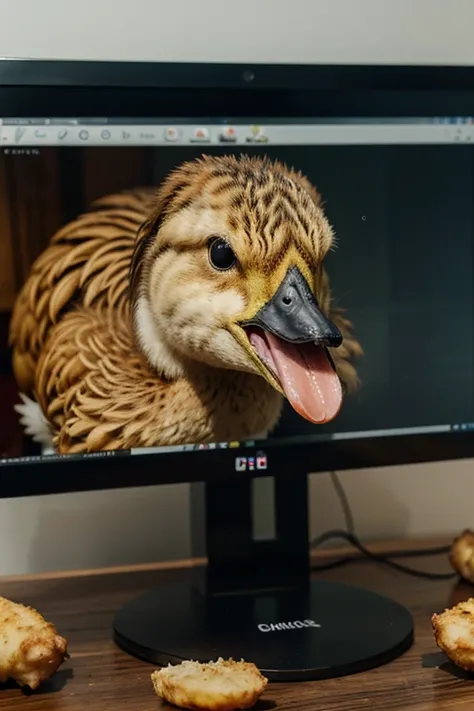The height and width of the screenshot is (711, 474).
Task: Click the small gray text label in toolbar
Action: 147,136
